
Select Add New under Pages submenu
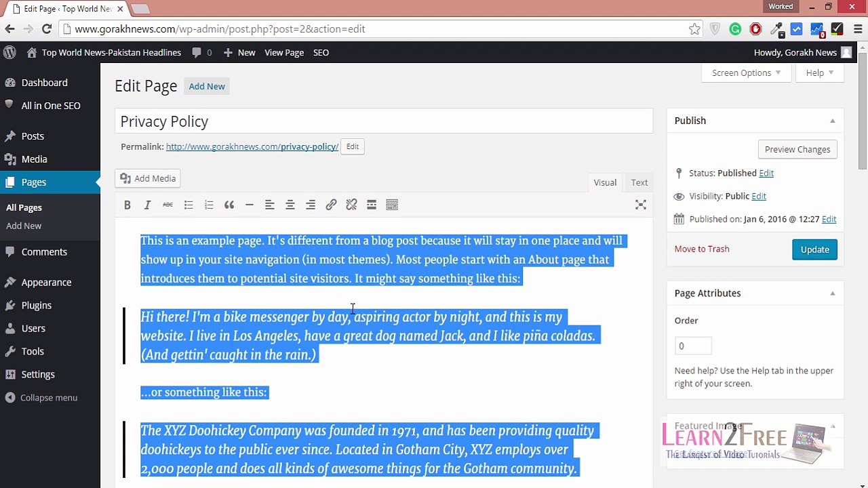click(x=24, y=226)
